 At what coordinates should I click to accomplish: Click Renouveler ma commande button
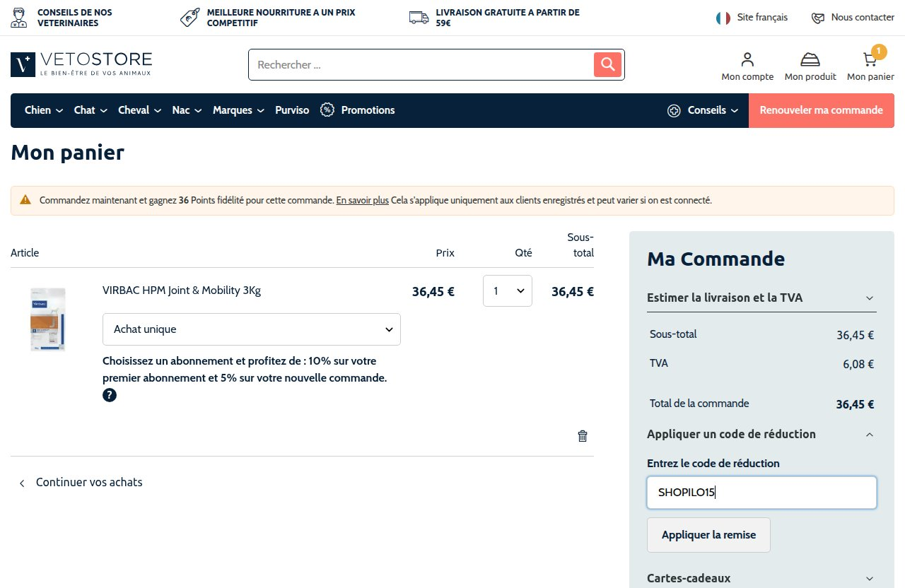point(822,110)
